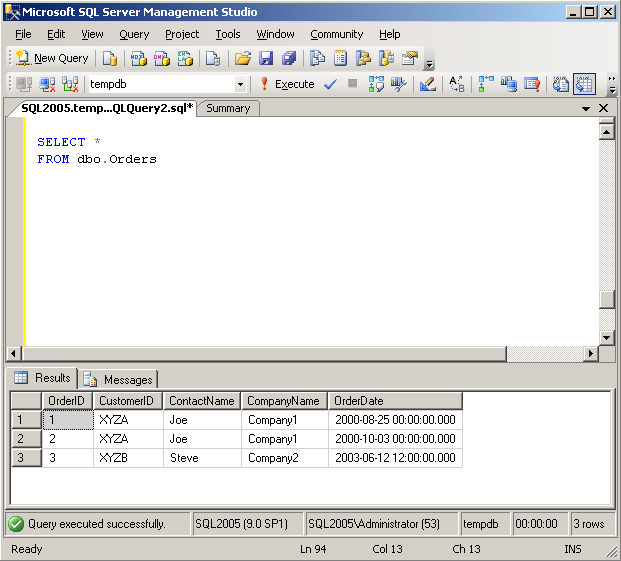Screen dimensions: 621x561
Task: Open Design Query in Editor
Action: click(x=428, y=84)
